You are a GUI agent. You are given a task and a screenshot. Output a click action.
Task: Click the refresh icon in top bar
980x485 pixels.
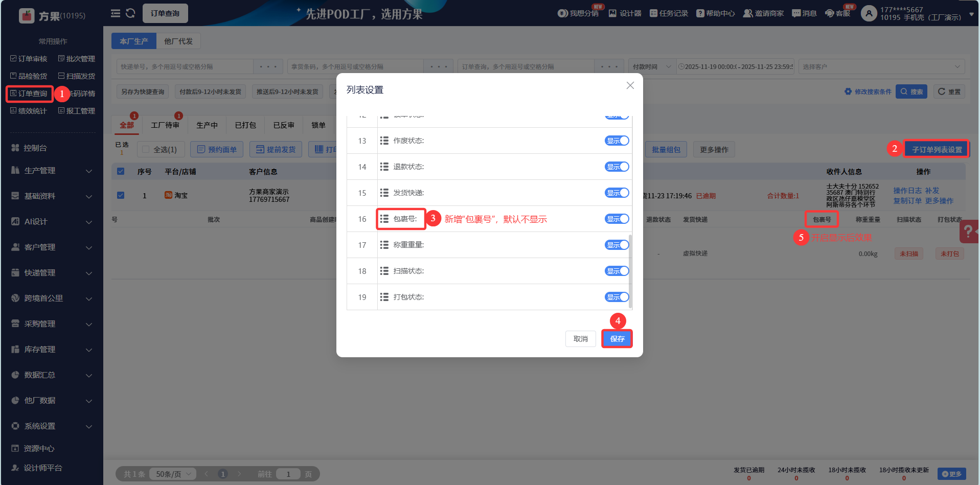[130, 13]
